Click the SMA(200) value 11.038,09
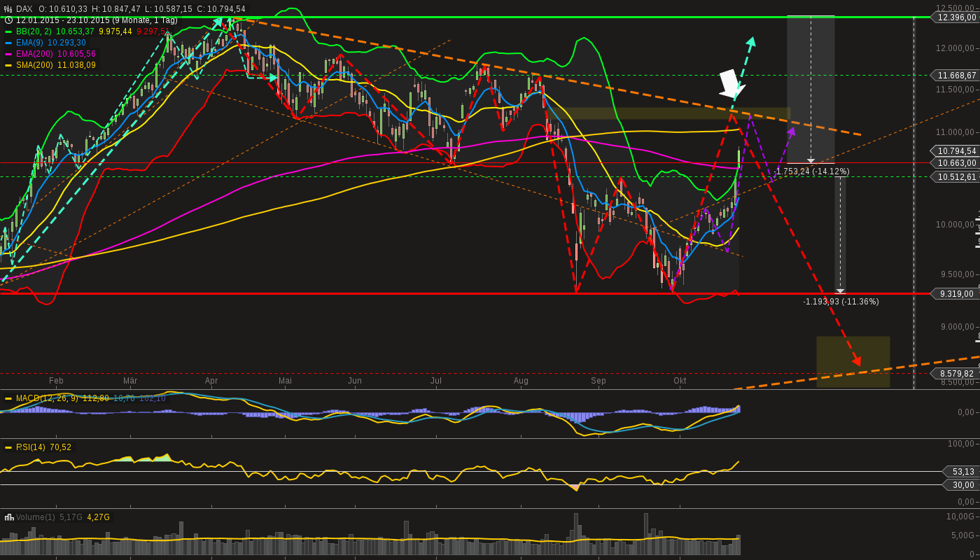 (x=76, y=65)
